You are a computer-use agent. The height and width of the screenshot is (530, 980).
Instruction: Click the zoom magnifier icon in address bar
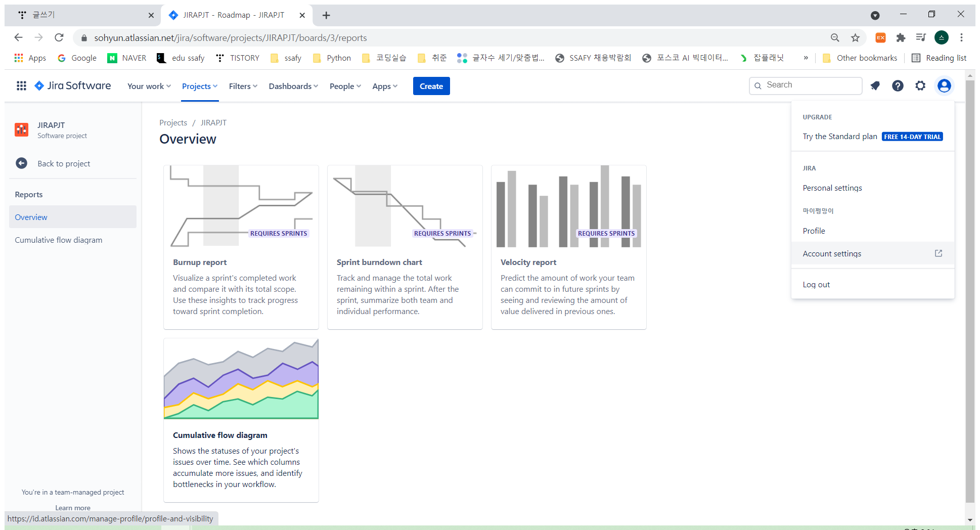(x=835, y=37)
